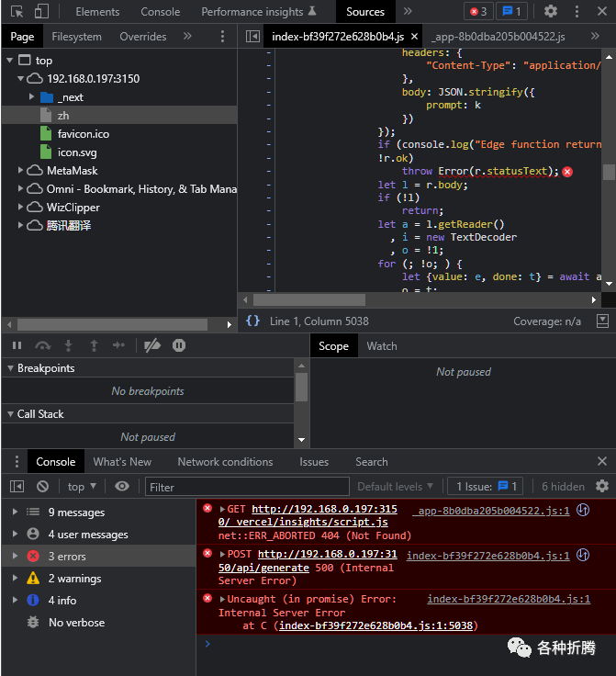Click the console Filter input field
Viewport: 616px width, 676px height.
click(247, 487)
